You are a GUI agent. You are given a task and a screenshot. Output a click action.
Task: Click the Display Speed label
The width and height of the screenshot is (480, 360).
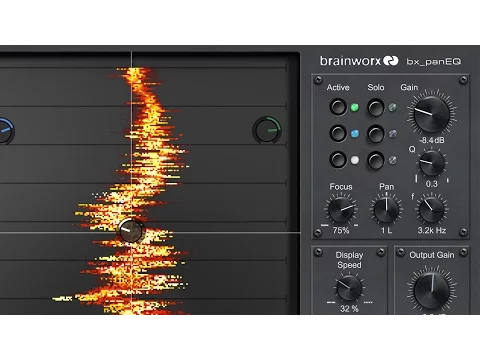click(349, 260)
